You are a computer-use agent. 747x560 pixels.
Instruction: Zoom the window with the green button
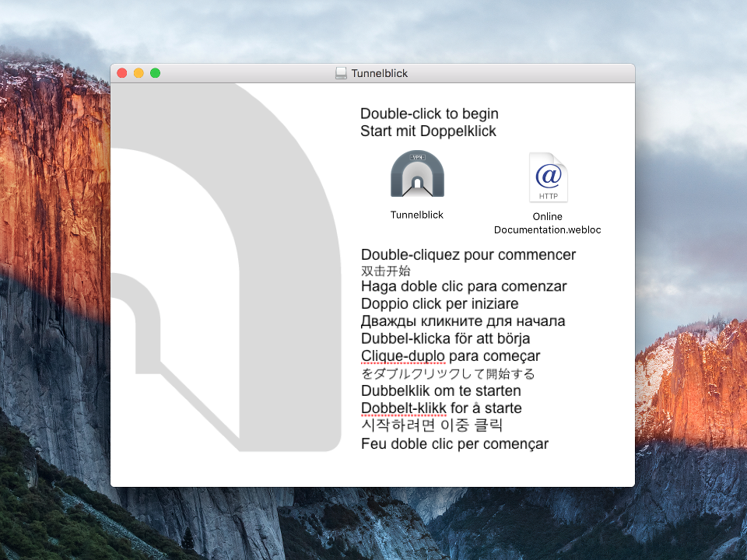(x=155, y=73)
